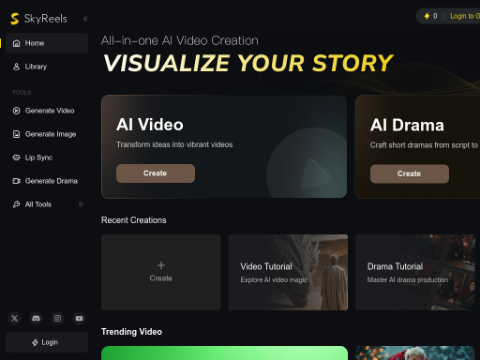Click the AI Video card title
480x360 pixels.
pos(150,125)
